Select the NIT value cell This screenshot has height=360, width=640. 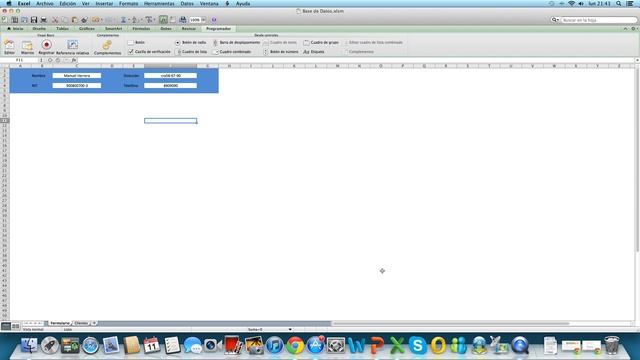[x=77, y=86]
